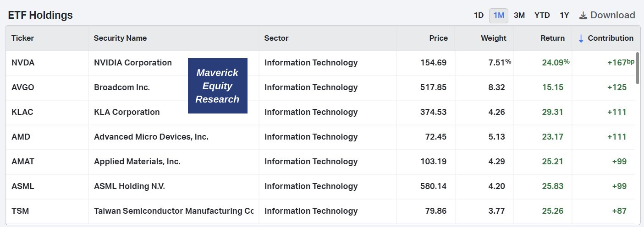Click TSM weight 3.77
Viewport: 644px width, 227px height.
pyautogui.click(x=497, y=211)
